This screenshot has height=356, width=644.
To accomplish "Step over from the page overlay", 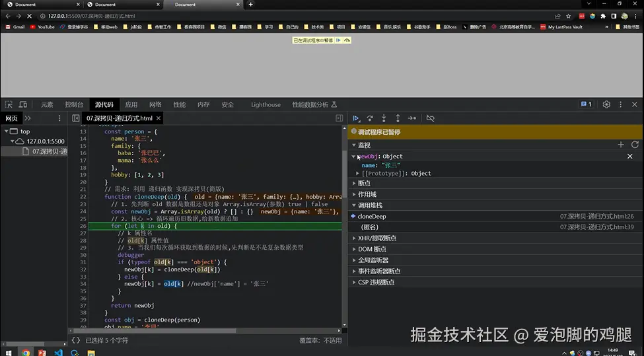I will tap(347, 40).
